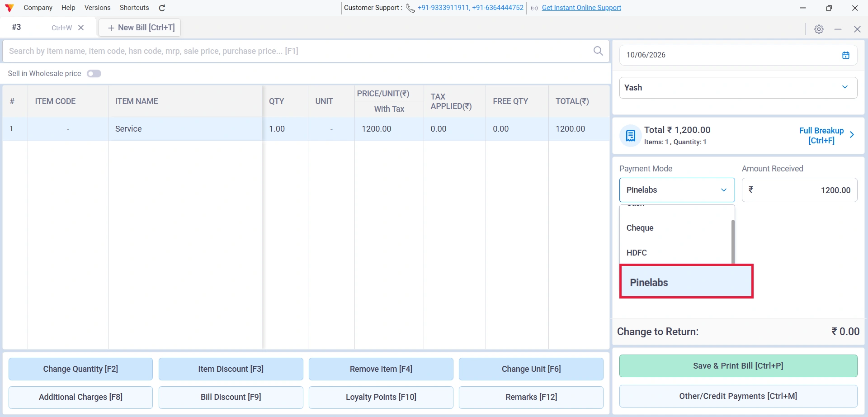
Task: Open the Help menu
Action: tap(68, 8)
